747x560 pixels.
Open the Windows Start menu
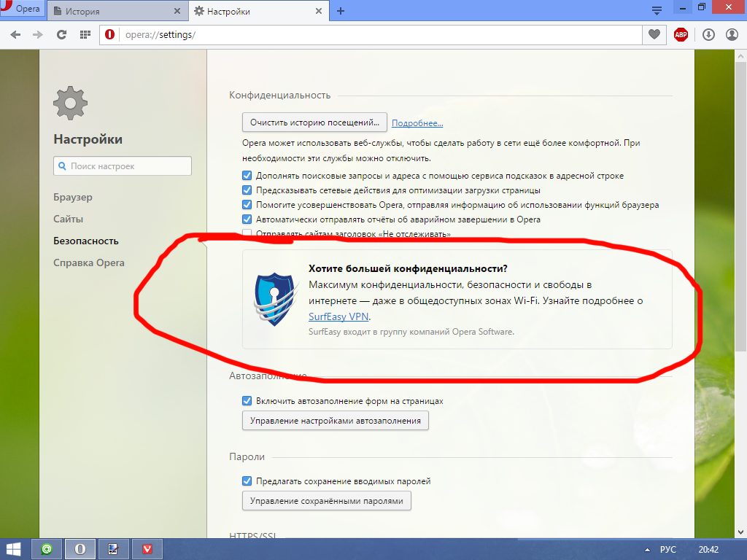[13, 549]
